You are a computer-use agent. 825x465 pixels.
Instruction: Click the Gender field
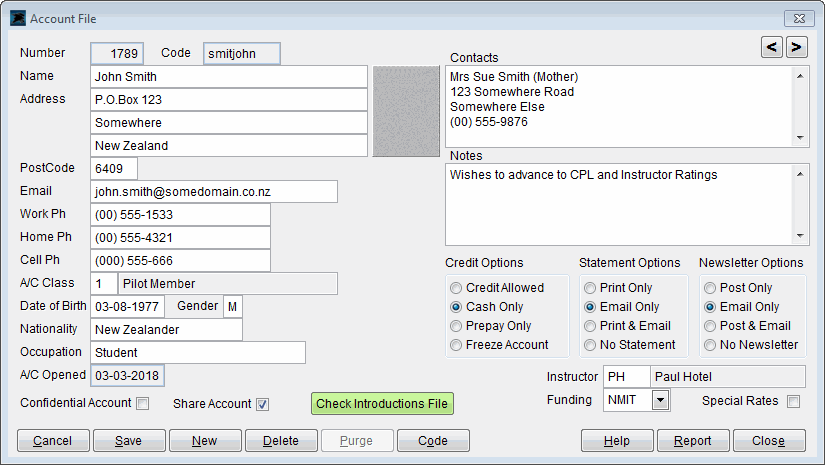233,307
